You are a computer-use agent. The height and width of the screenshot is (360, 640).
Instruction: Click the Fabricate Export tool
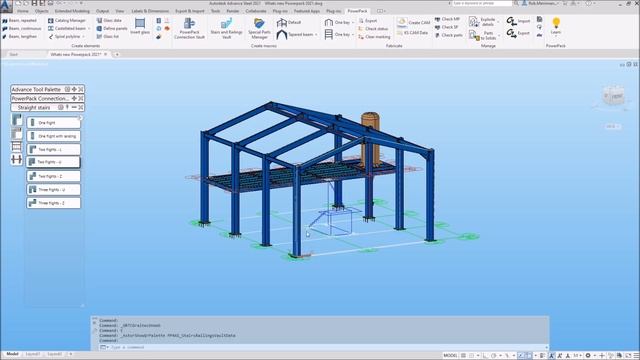point(368,20)
